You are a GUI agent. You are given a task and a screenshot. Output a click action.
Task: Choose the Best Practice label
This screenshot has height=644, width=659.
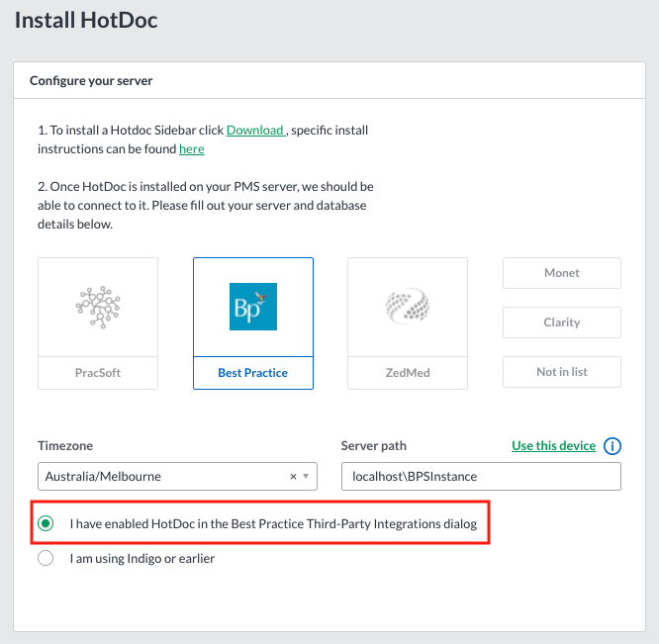pyautogui.click(x=253, y=373)
